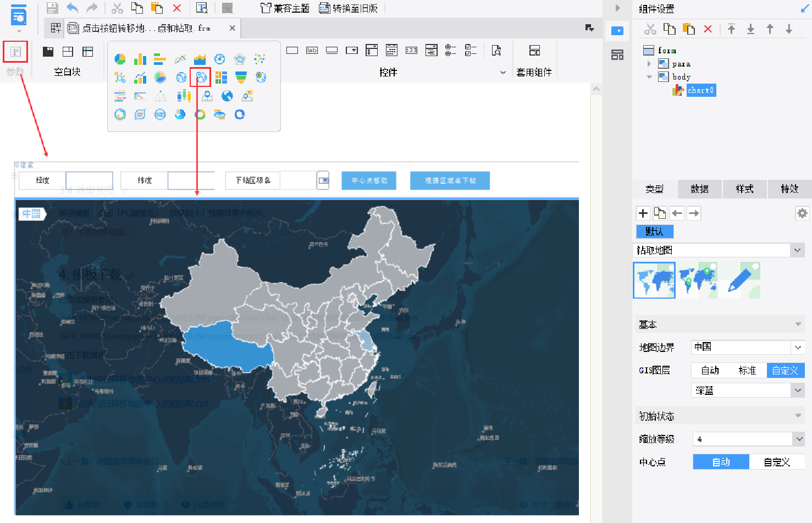The height and width of the screenshot is (523, 812).
Task: Switch to the 特效 tab
Action: [789, 189]
